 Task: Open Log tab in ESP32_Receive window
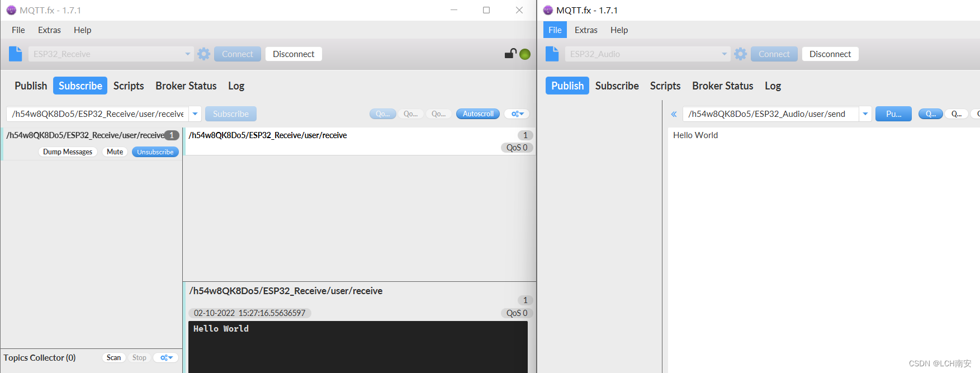coord(236,86)
